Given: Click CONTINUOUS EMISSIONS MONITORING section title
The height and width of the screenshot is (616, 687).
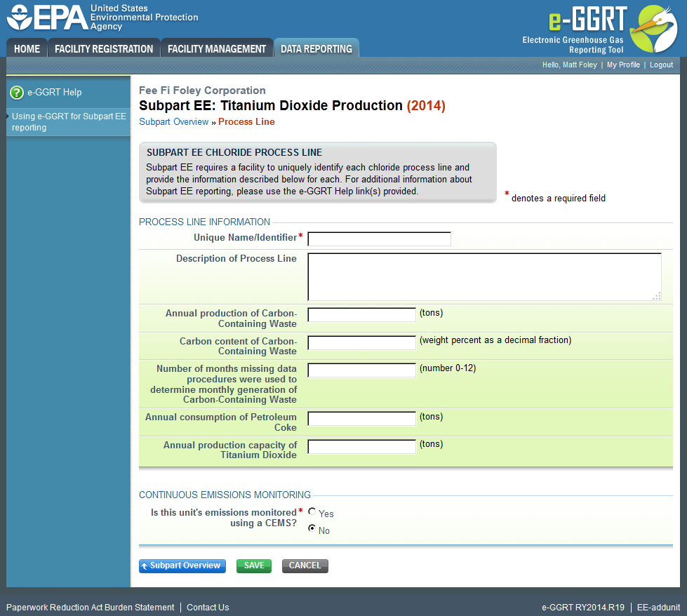Looking at the screenshot, I should (x=225, y=495).
